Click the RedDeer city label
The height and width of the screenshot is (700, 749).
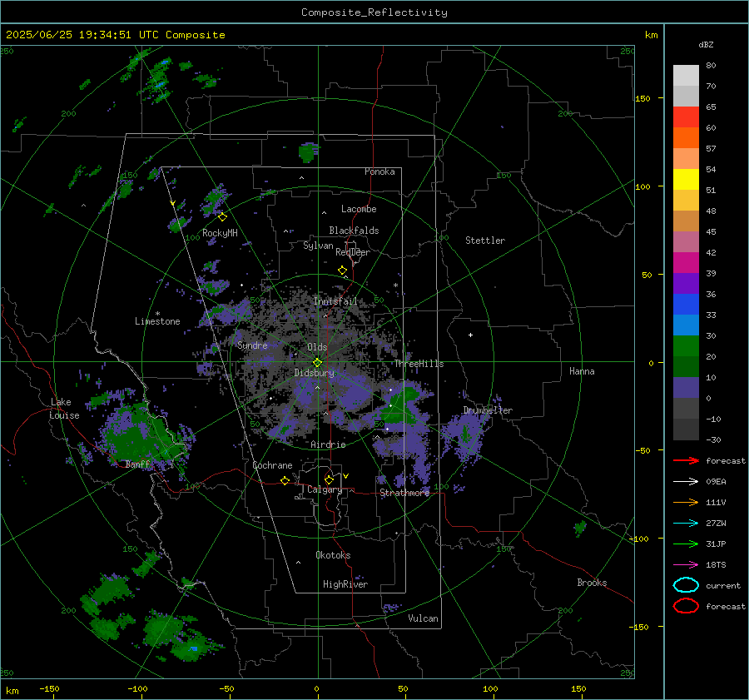pyautogui.click(x=353, y=252)
